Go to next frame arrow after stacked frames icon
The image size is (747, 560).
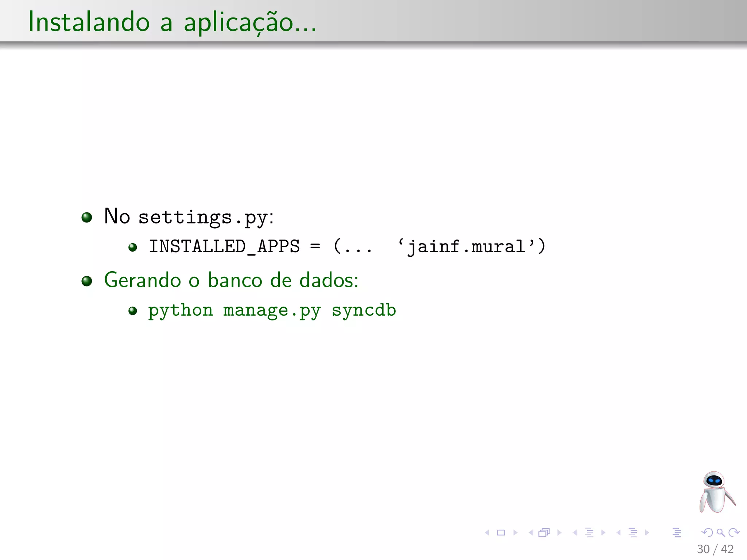click(559, 533)
